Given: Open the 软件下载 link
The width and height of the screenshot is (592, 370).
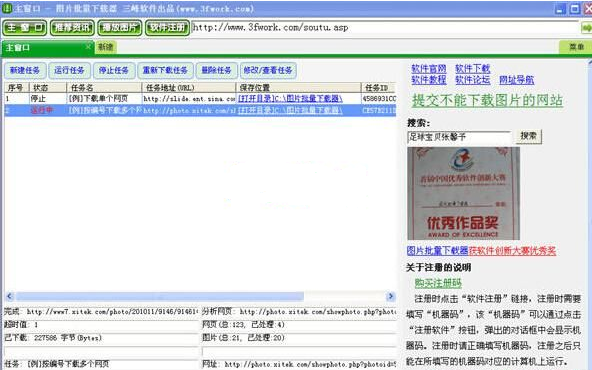Looking at the screenshot, I should pyautogui.click(x=472, y=69).
